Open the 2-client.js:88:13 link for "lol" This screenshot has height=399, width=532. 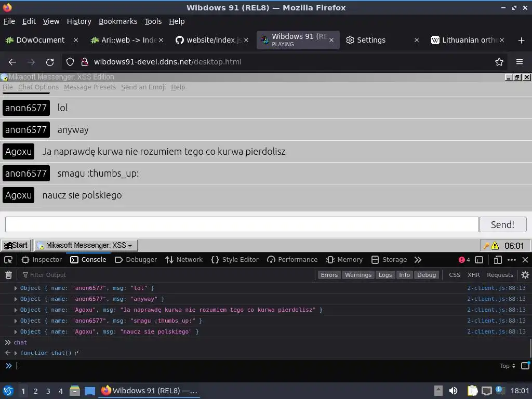pos(496,288)
